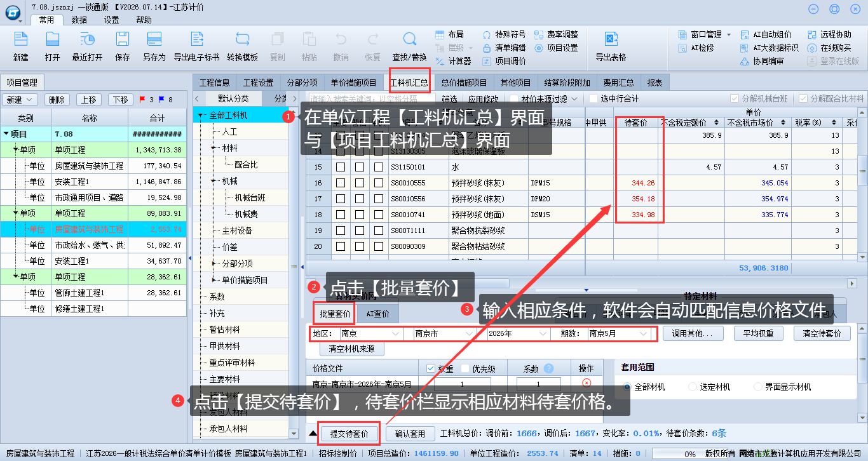Open the 帮助 ribbon tab
The image size is (868, 461).
click(144, 20)
